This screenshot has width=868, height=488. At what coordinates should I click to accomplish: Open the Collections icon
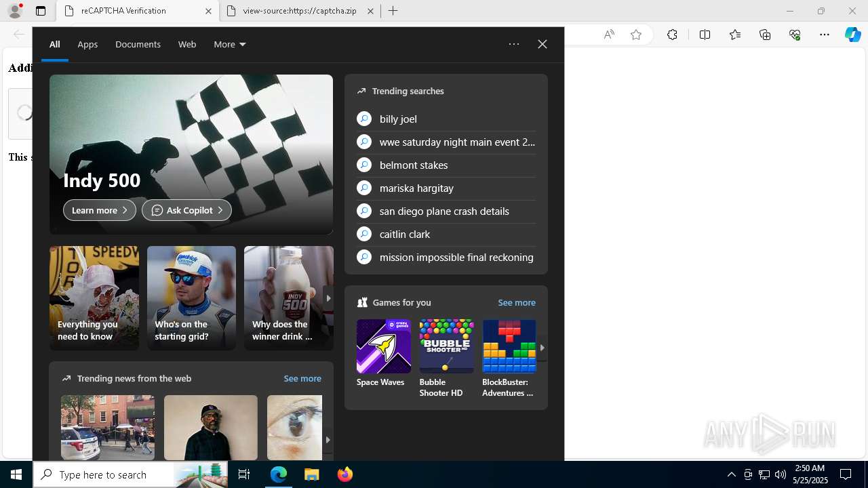tap(765, 35)
